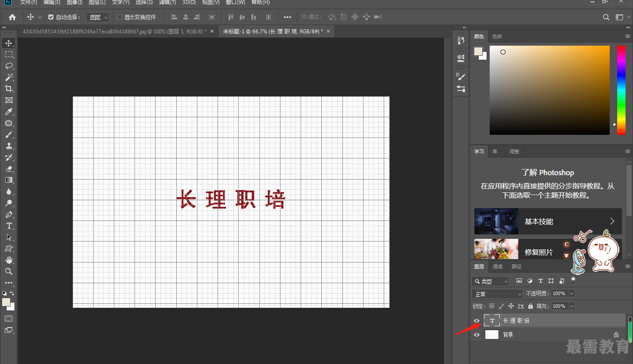This screenshot has height=364, width=633.
Task: Select the Hand tool
Action: pos(9,260)
